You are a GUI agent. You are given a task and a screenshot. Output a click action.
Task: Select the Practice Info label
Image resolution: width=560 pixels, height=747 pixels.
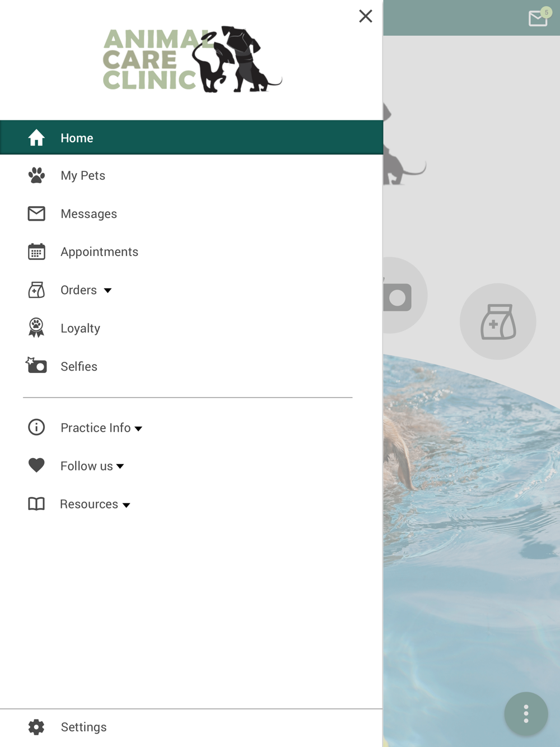click(96, 428)
